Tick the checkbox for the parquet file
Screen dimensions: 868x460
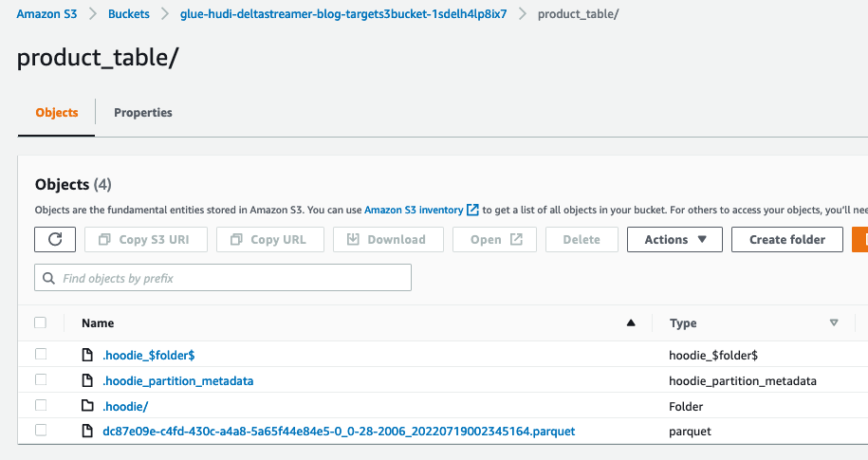41,431
